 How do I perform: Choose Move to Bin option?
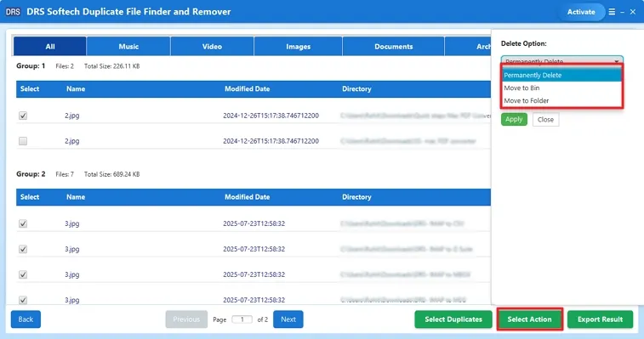(x=561, y=88)
